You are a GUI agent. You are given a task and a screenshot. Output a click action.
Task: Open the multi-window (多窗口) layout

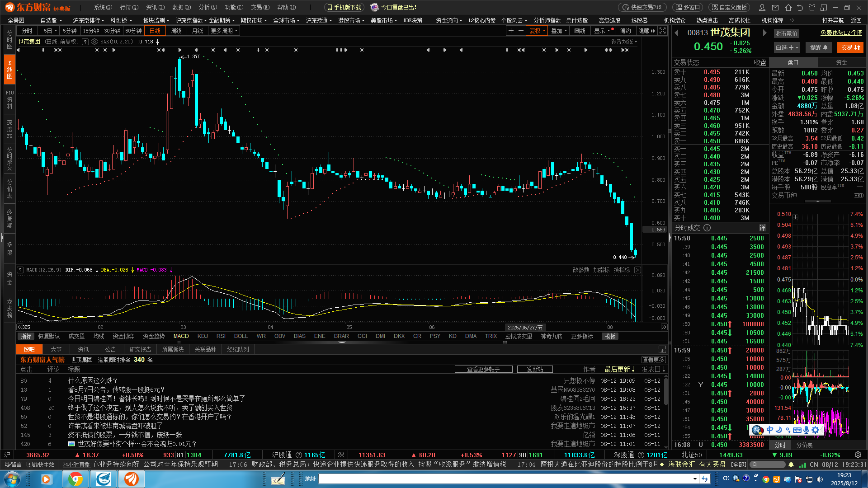[687, 7]
